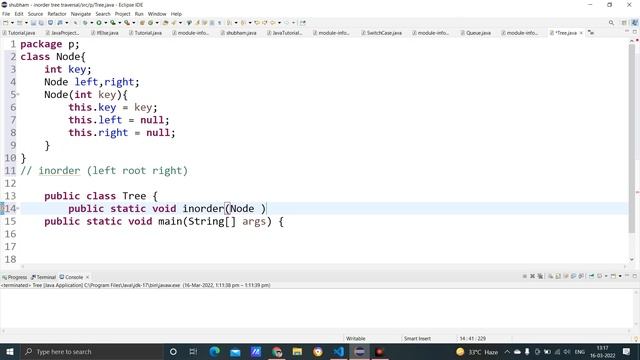This screenshot has height=360, width=640.
Task: Select the Java perspective icon
Action: 635,23
